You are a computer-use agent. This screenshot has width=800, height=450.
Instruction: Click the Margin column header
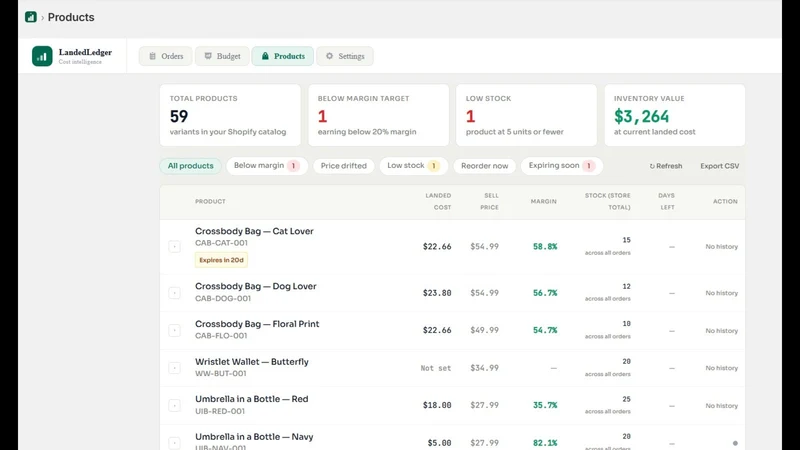coord(543,202)
